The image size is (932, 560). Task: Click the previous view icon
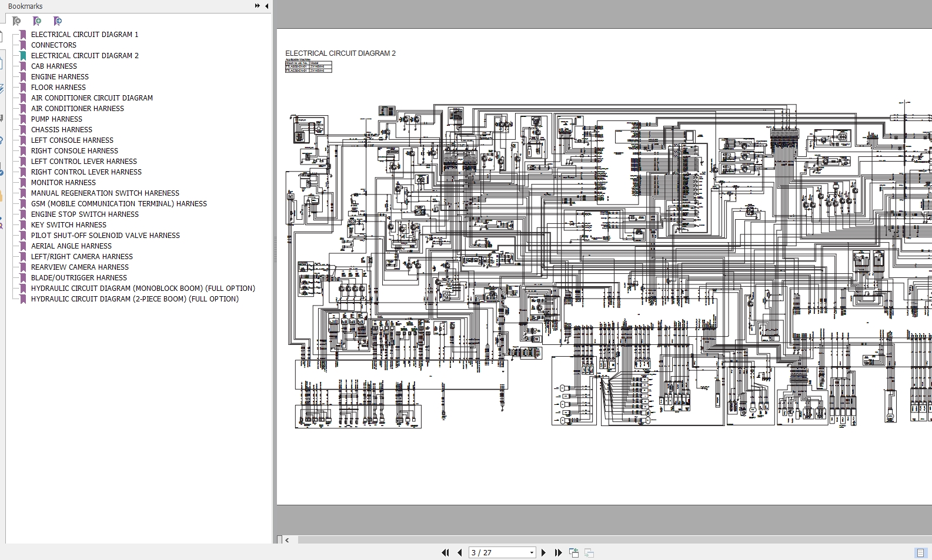574,552
